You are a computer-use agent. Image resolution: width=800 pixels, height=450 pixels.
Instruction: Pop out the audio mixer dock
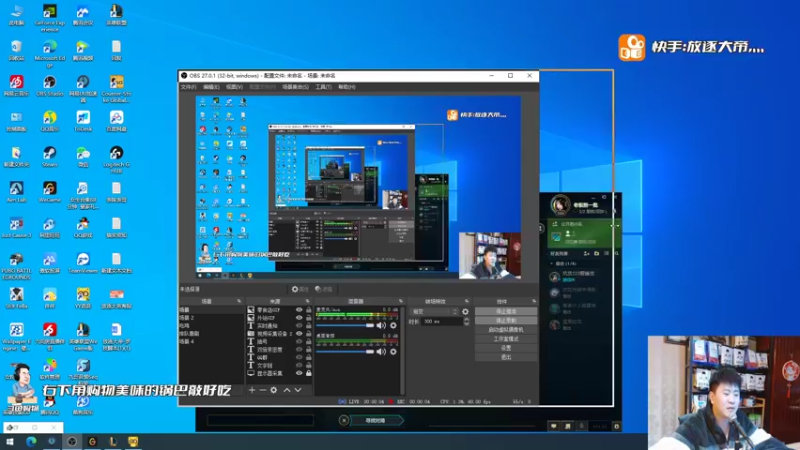[401, 301]
